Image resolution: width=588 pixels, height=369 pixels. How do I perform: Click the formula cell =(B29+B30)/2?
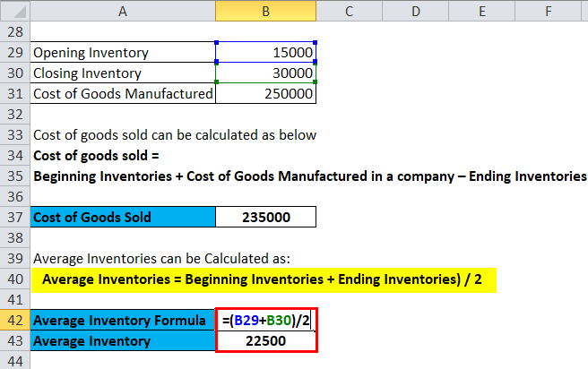coord(266,320)
